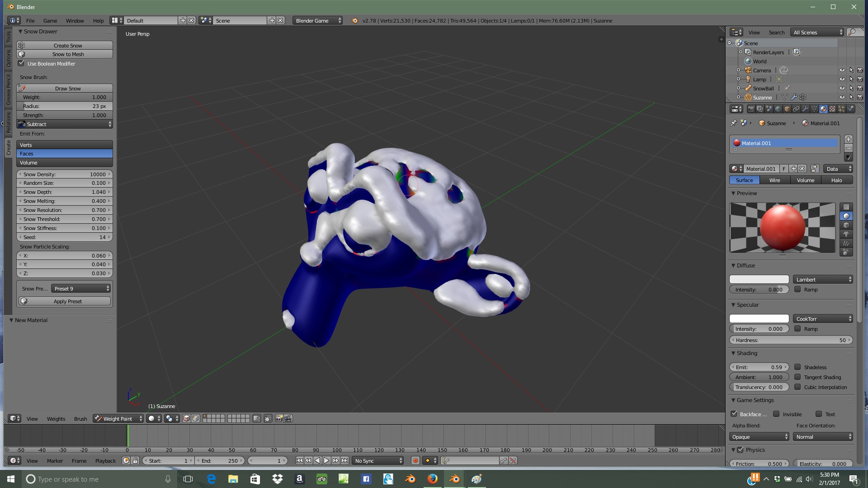This screenshot has height=488, width=868.
Task: Click the timeline record button icon
Action: (x=415, y=460)
